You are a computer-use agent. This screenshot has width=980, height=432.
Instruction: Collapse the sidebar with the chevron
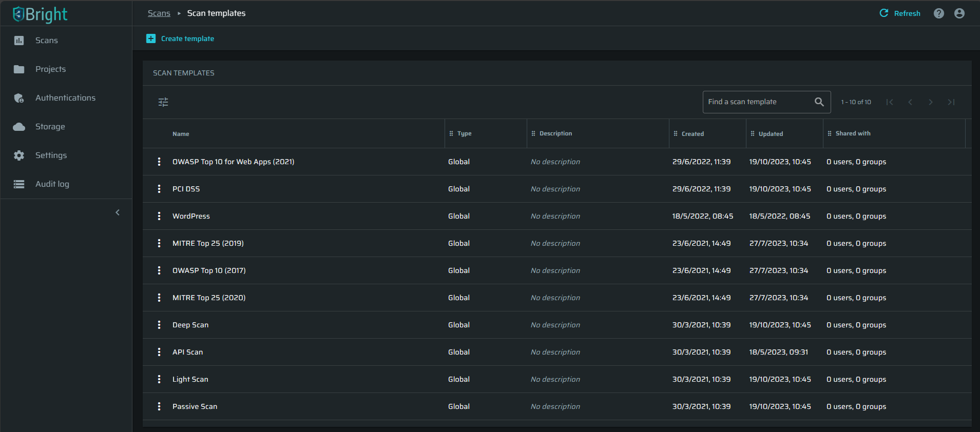[x=118, y=212]
